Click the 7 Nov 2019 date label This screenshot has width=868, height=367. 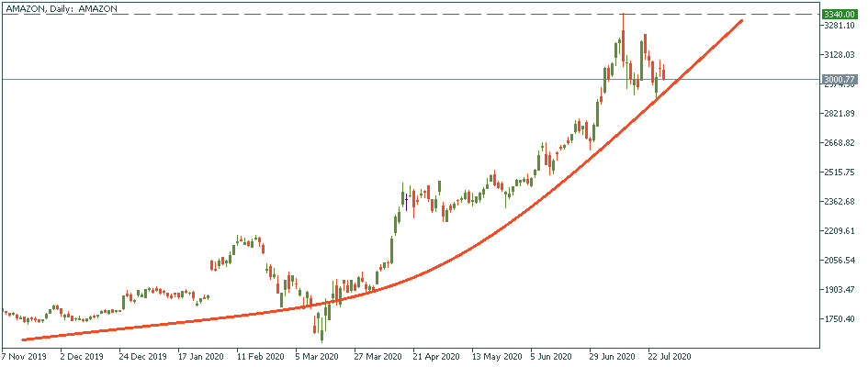26,356
